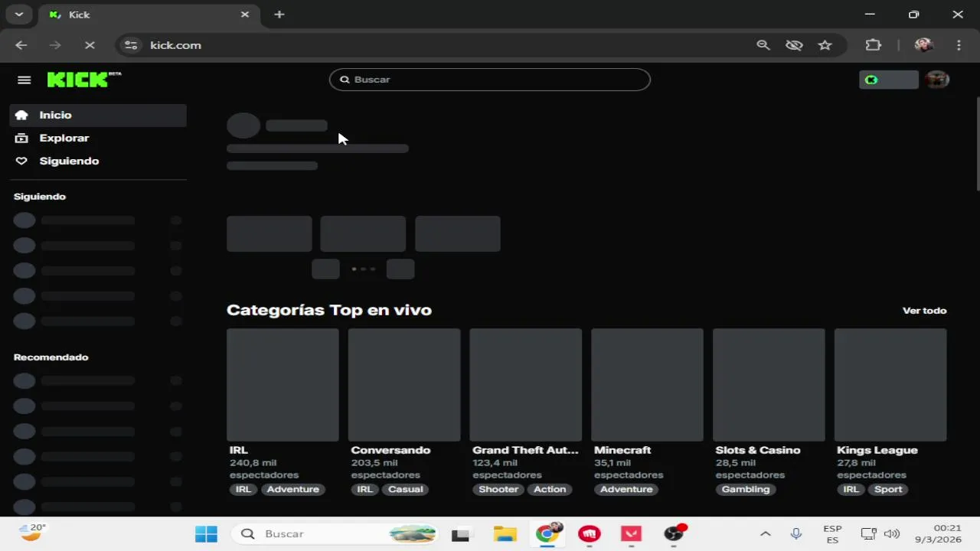Open a new browser tab

click(x=279, y=15)
